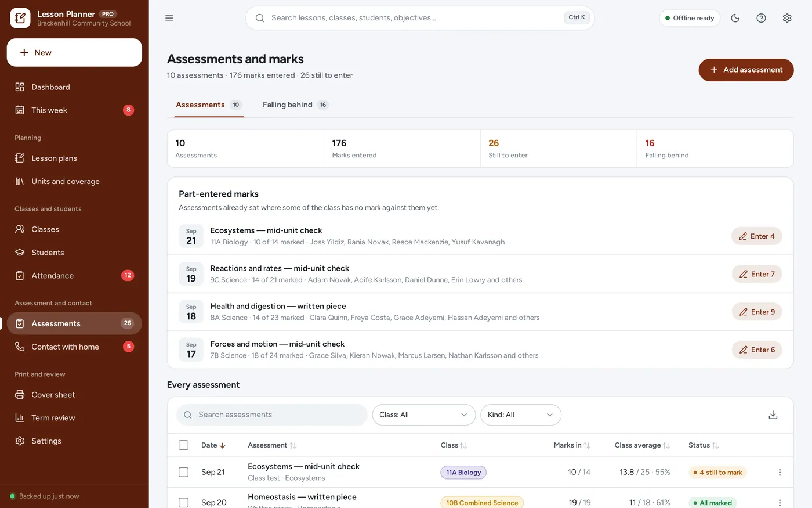Switch to dark mode with the moon icon
This screenshot has width=812, height=508.
pos(735,18)
